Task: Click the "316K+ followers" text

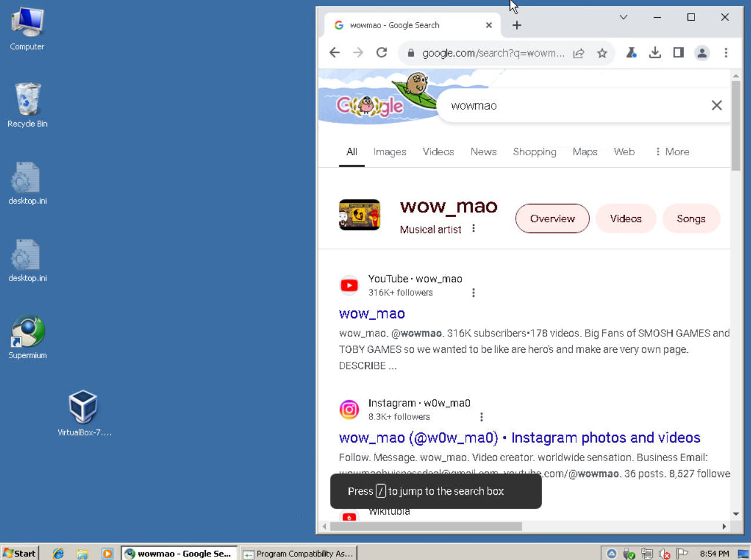Action: pos(400,292)
